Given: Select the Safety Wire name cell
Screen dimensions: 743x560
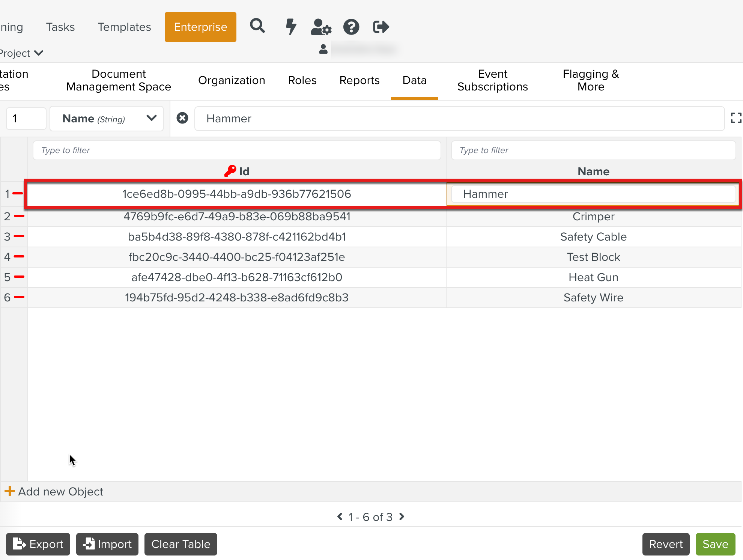Looking at the screenshot, I should (x=593, y=298).
